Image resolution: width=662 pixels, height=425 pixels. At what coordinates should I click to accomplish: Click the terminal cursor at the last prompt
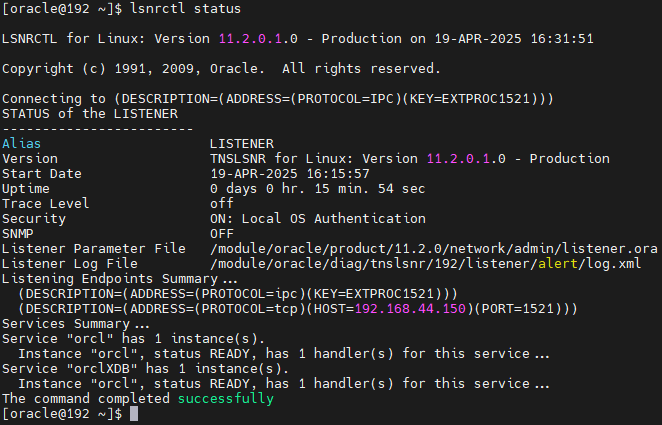[134, 414]
